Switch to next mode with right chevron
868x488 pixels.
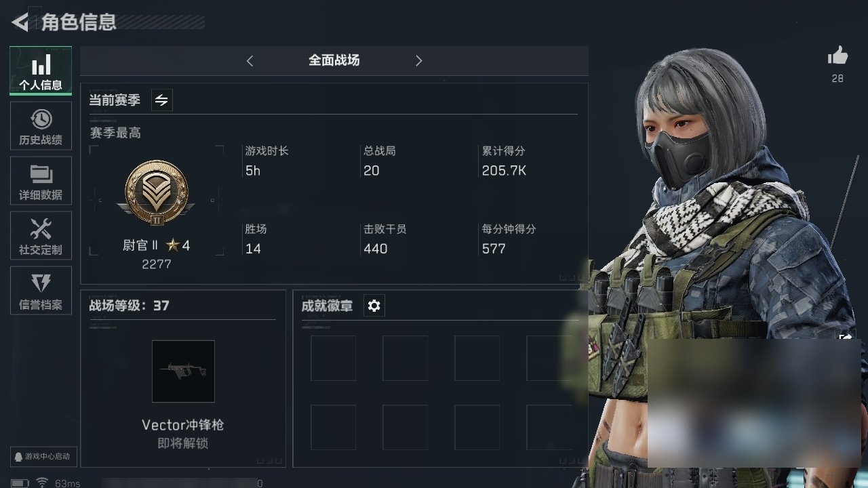click(418, 61)
